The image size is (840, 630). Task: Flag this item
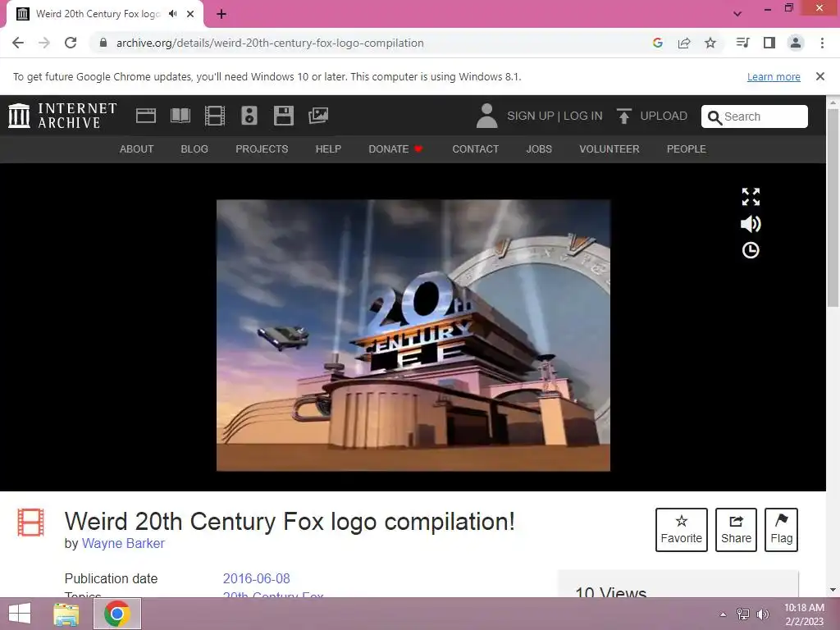point(781,530)
